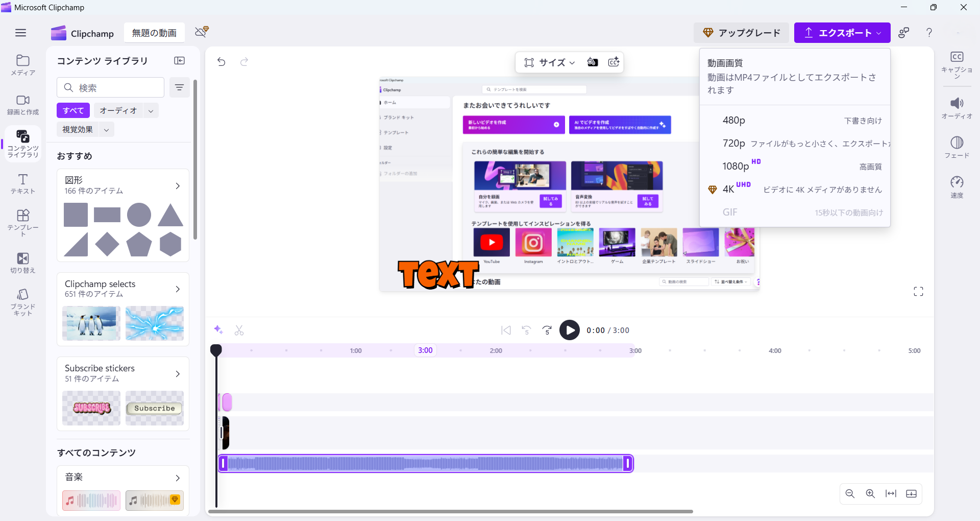Screen dimensions: 980x521
Task: Select the purple audio clip on timeline
Action: pos(426,463)
